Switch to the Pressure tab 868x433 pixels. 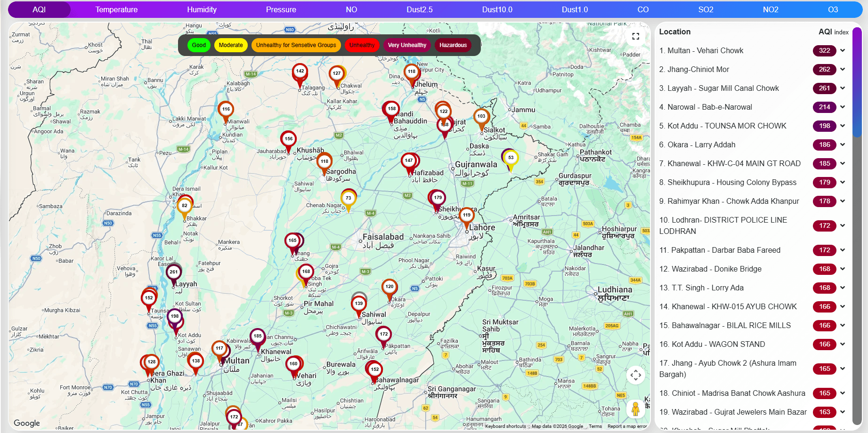tap(281, 9)
